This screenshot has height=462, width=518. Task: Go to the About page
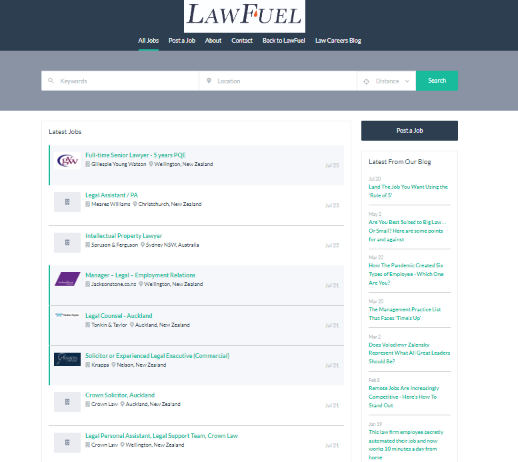pyautogui.click(x=213, y=41)
